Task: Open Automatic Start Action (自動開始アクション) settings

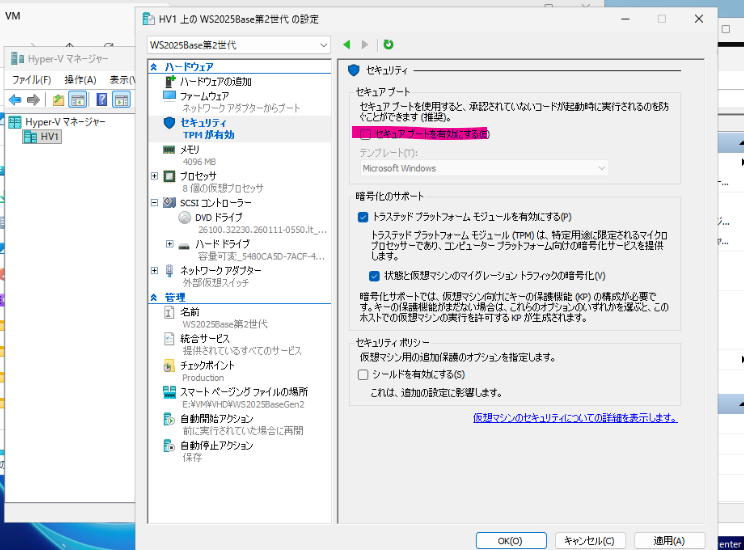Action: (216, 419)
